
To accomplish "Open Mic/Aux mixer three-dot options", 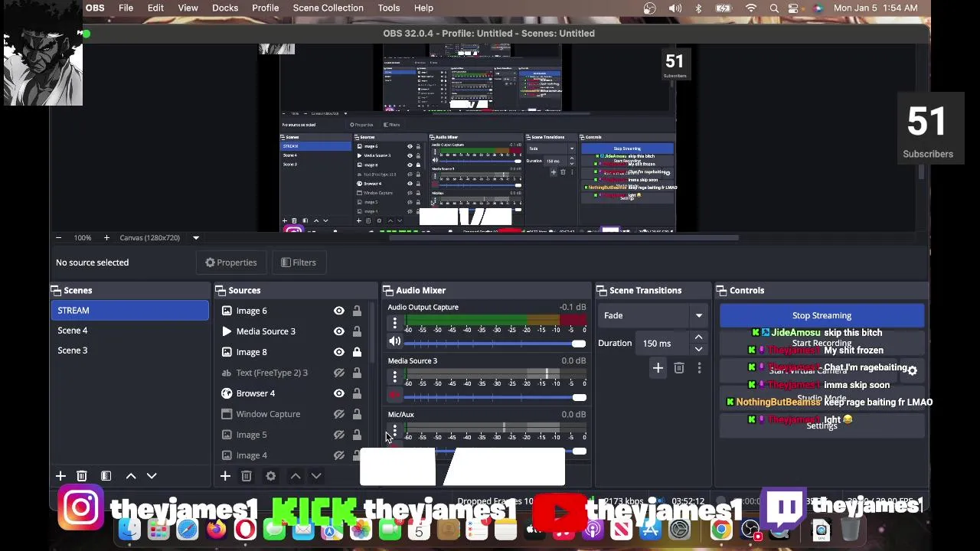I will point(394,429).
